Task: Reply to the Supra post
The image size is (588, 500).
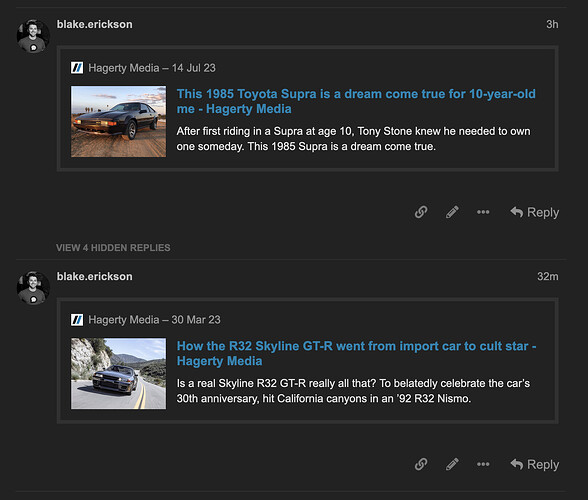Action: click(x=535, y=212)
